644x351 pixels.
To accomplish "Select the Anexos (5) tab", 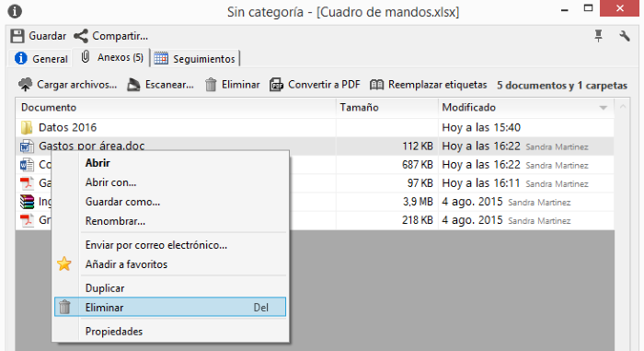I will click(111, 57).
